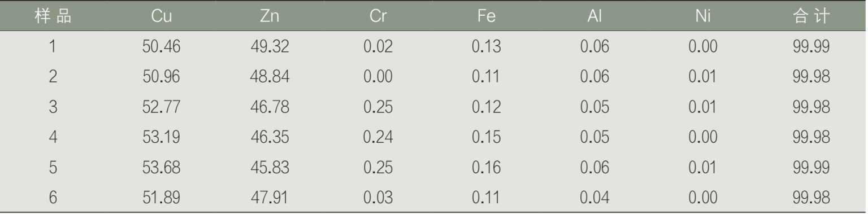Click the Cu column header
This screenshot has width=868, height=214.
[162, 16]
